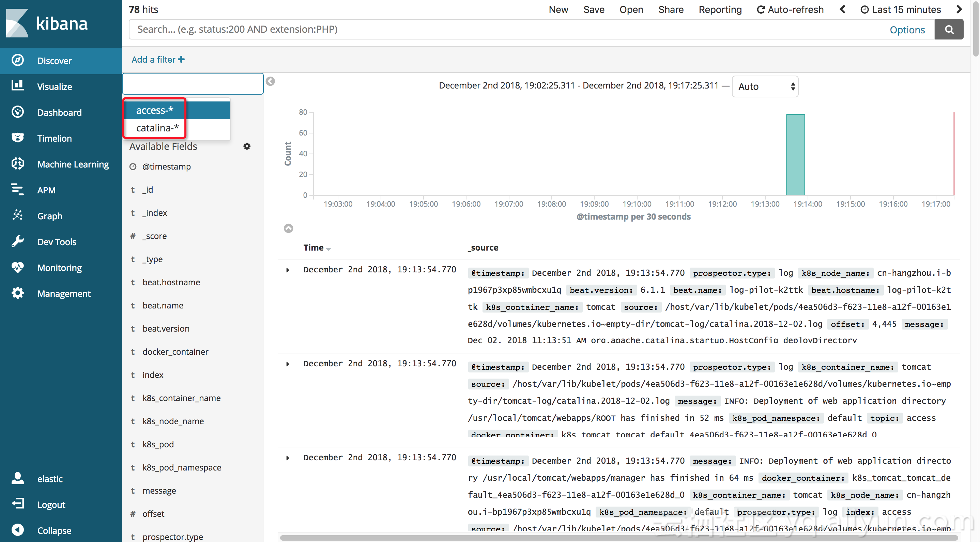Go to previous time range arrow
Image resolution: width=980 pixels, height=542 pixels.
842,10
